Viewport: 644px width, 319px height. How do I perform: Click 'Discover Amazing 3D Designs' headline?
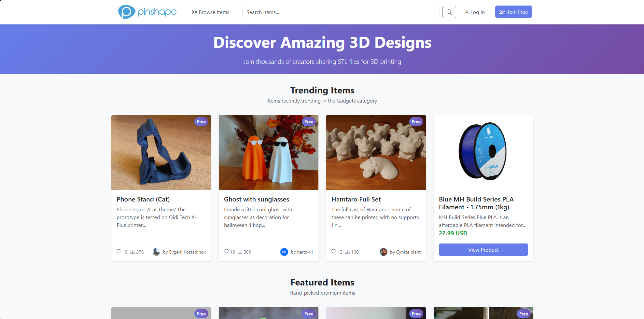point(322,43)
